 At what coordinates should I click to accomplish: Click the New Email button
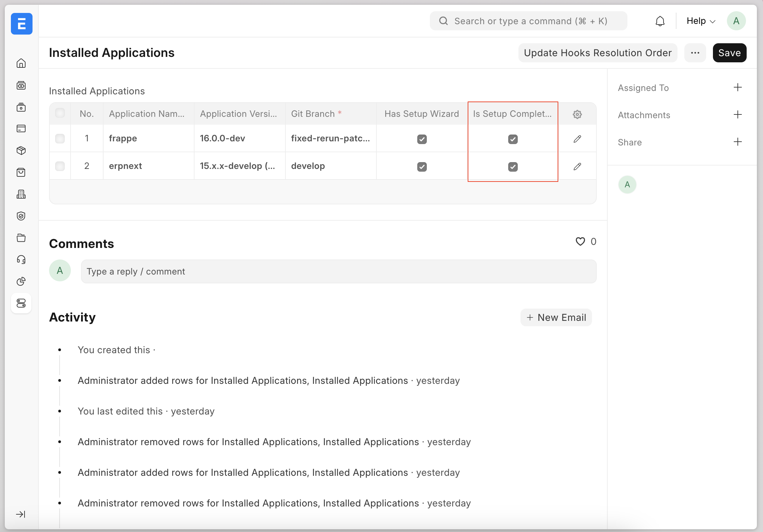click(x=556, y=317)
